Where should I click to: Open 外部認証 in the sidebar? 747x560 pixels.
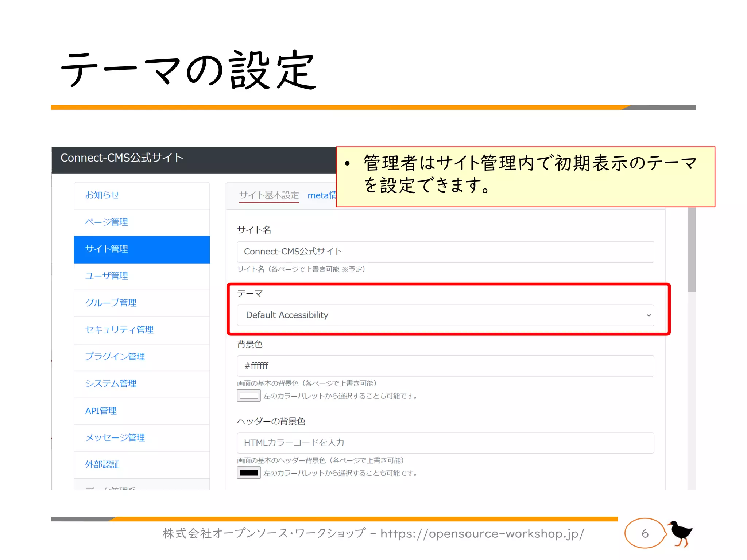coord(142,465)
